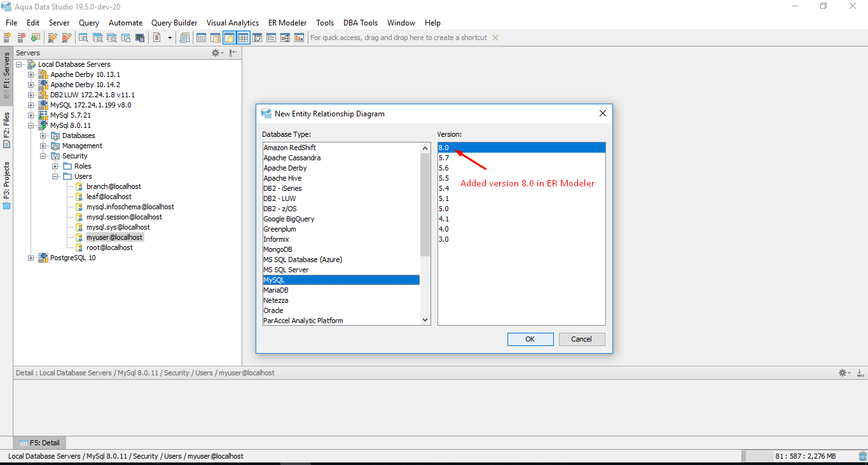
Task: Collapse the Local Database Servers root node
Action: pos(19,64)
